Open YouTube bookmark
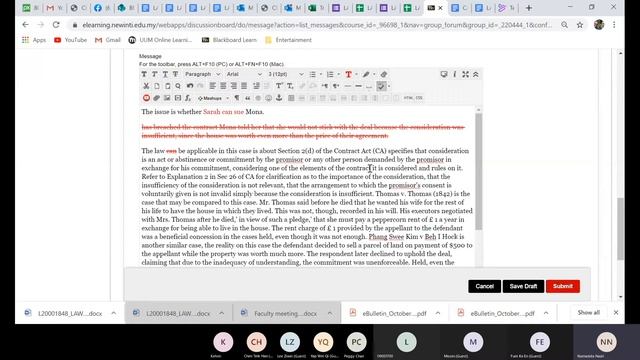 click(x=70, y=40)
